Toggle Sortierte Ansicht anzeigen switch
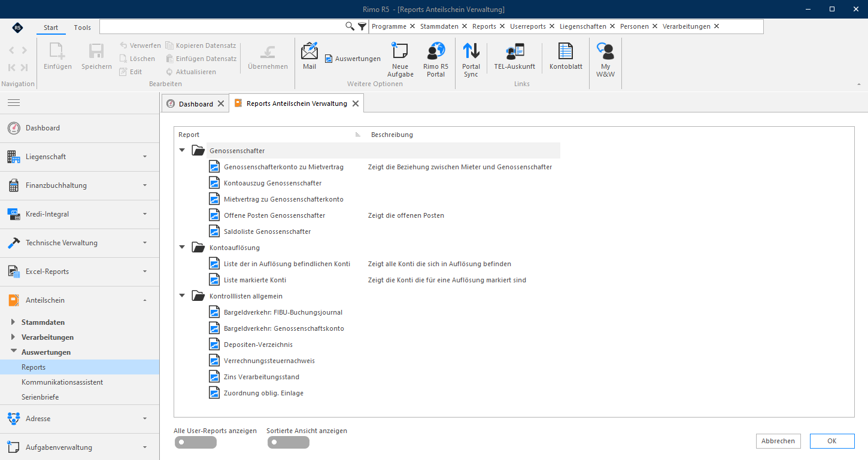The height and width of the screenshot is (460, 868). point(288,443)
